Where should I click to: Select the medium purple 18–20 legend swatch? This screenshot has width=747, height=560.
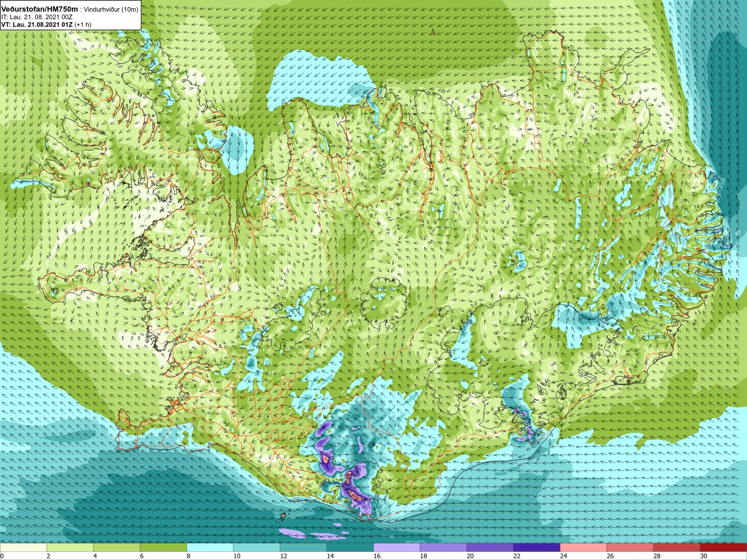point(444,548)
